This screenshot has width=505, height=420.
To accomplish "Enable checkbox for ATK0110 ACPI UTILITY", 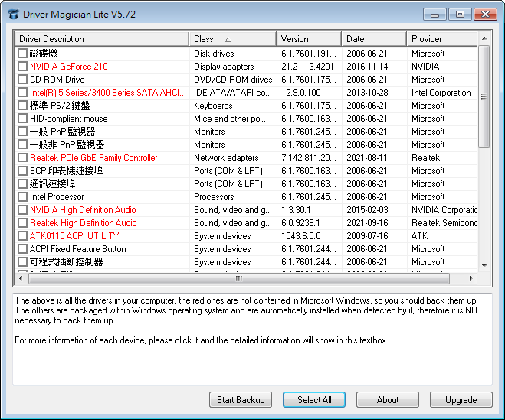I will [22, 236].
